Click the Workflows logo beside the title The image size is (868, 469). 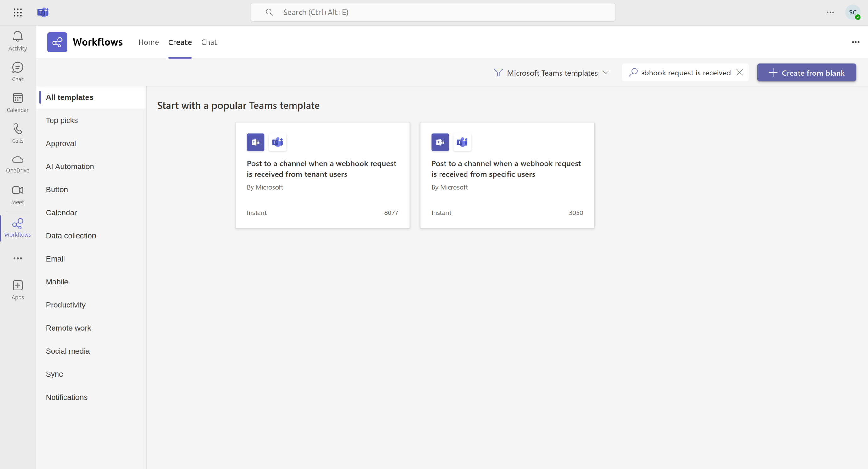point(57,42)
